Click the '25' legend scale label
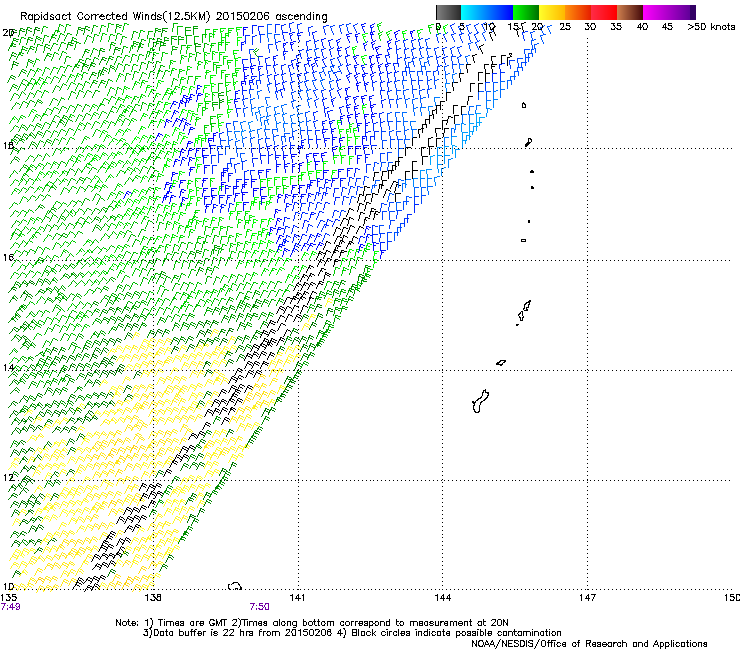Screen dimensions: 740x650 click(x=565, y=26)
